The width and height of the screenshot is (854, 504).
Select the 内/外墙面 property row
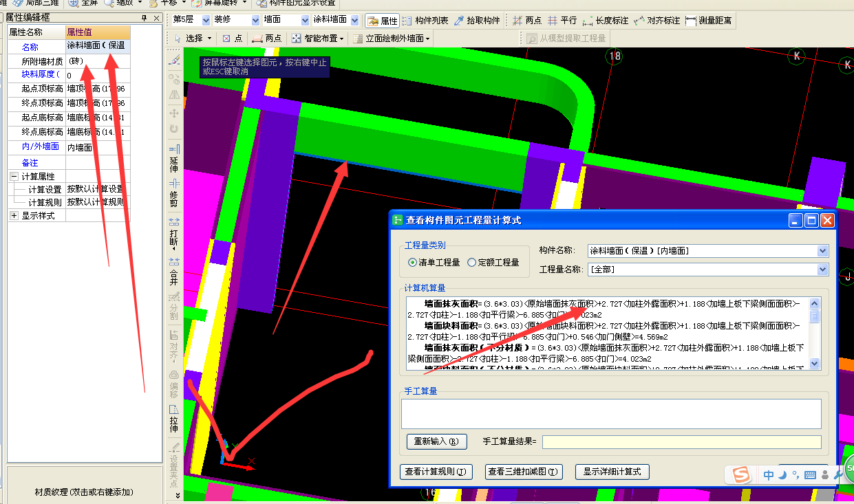(69, 146)
